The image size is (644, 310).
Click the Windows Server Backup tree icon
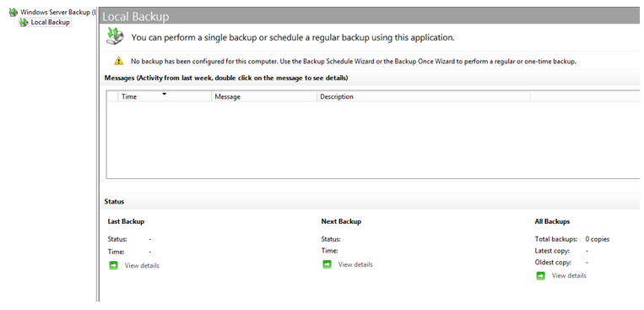point(14,13)
